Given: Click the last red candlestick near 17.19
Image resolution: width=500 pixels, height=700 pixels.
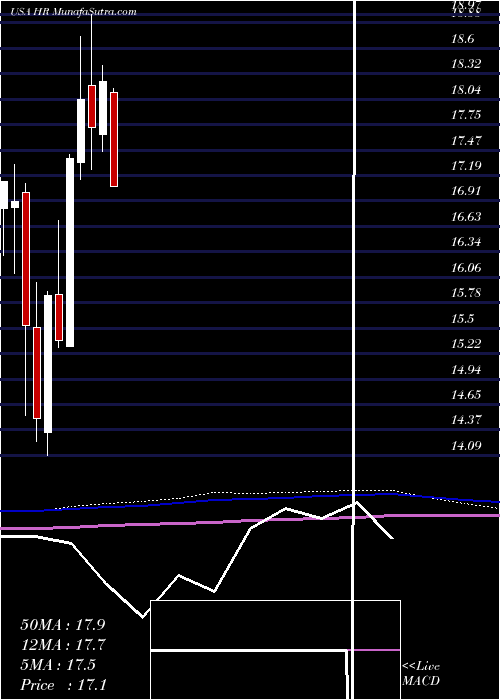Looking at the screenshot, I should pyautogui.click(x=114, y=139).
